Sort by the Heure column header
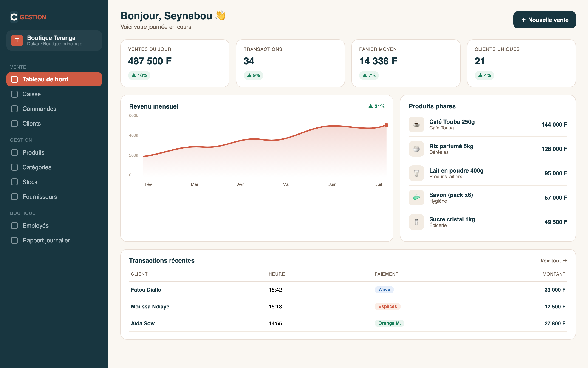588x368 pixels. (x=277, y=274)
